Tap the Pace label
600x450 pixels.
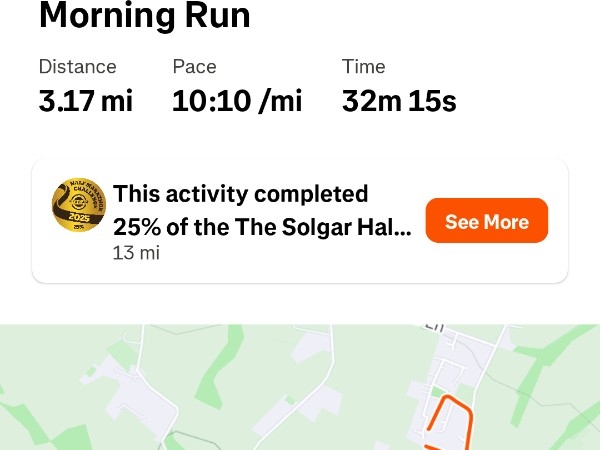tap(194, 67)
